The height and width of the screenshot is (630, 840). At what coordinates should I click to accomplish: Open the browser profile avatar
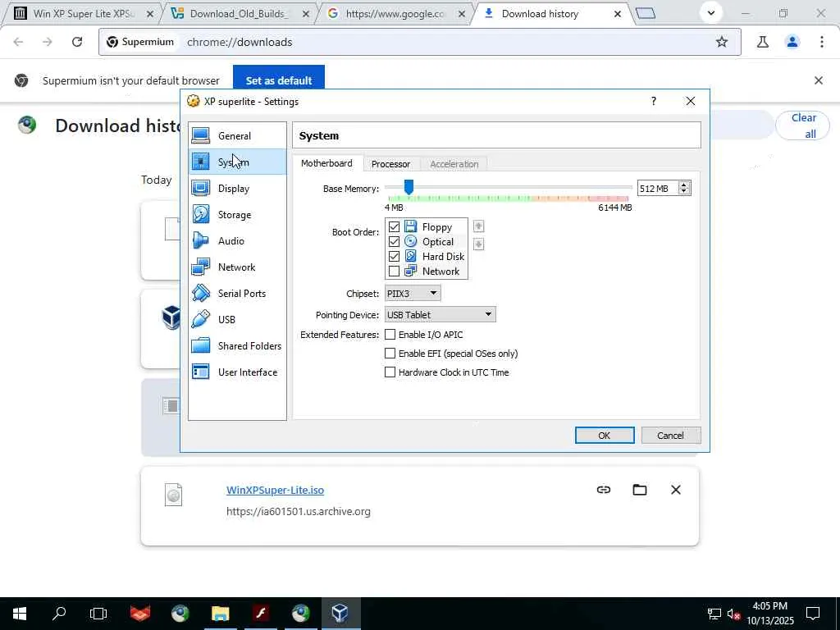click(x=792, y=42)
